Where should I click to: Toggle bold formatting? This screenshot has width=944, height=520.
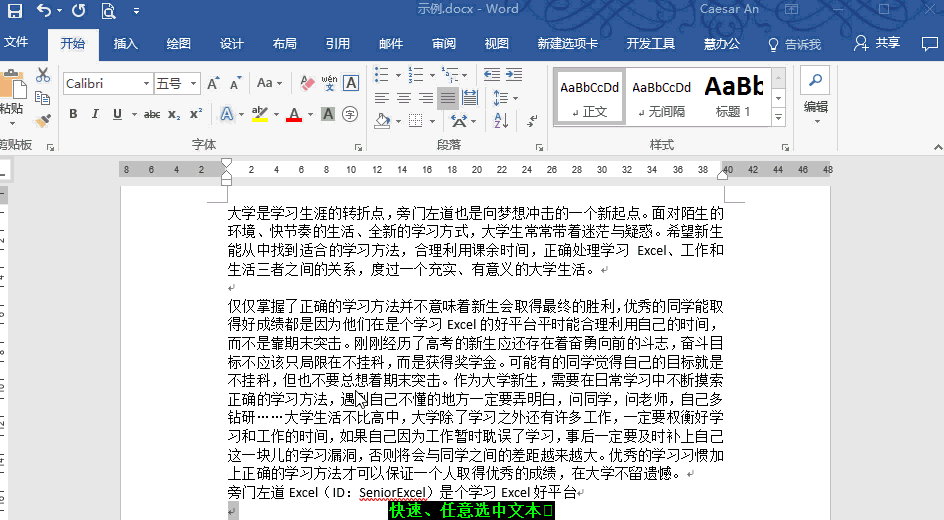[73, 114]
